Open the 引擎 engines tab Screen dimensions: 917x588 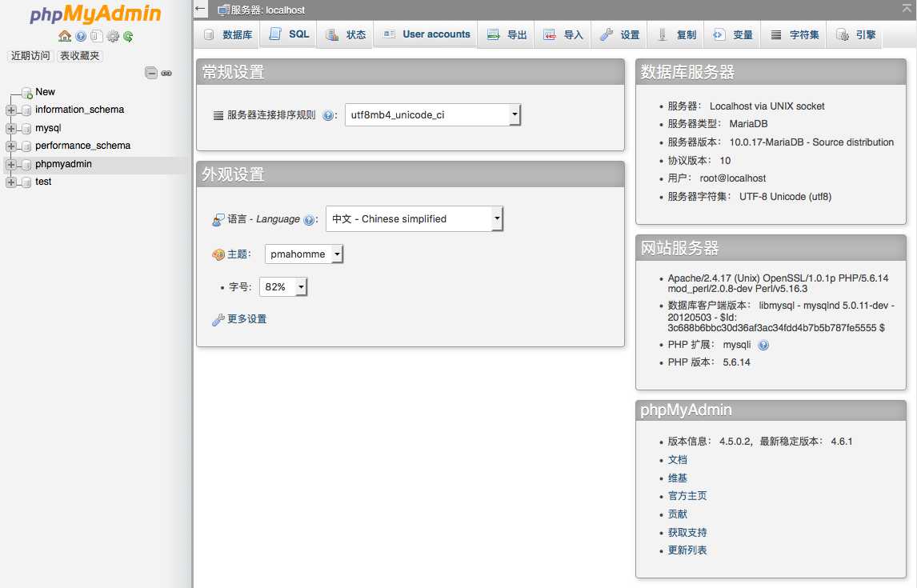click(x=855, y=34)
